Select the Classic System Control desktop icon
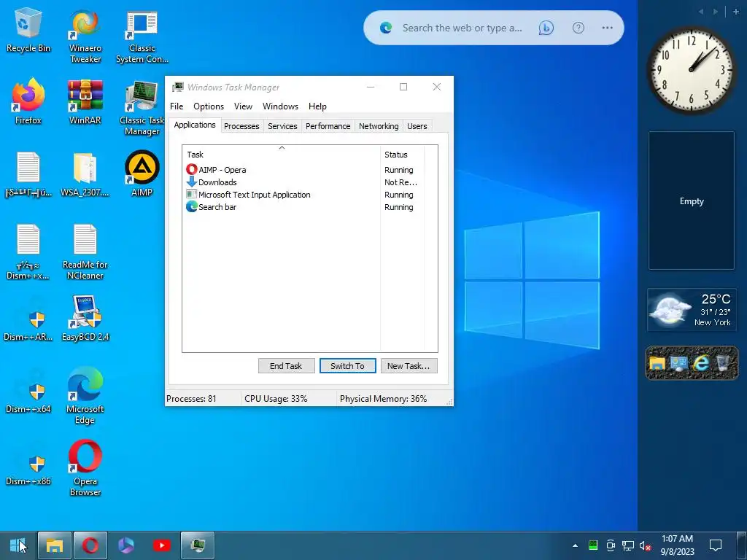 [142, 36]
